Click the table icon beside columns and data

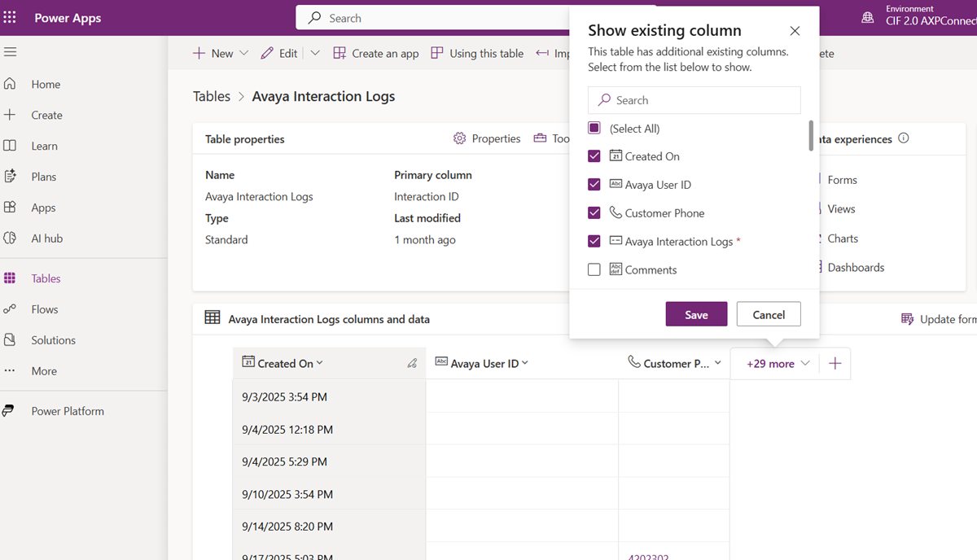click(x=212, y=318)
